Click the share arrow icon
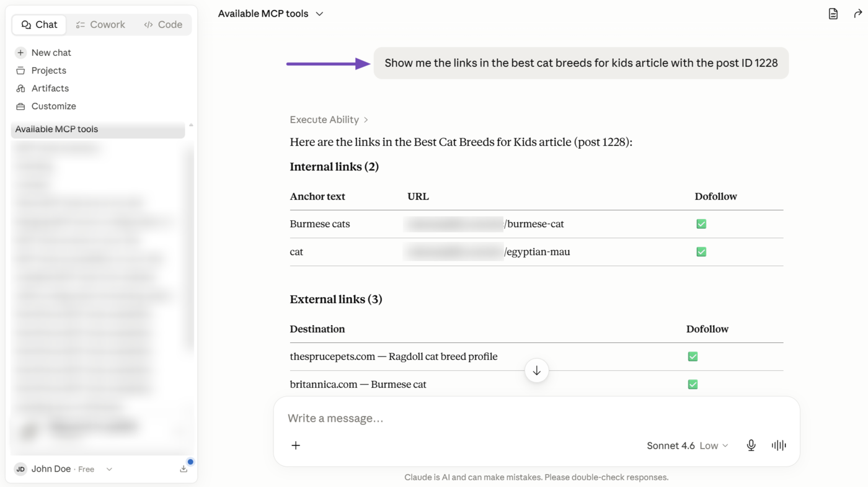Image resolution: width=868 pixels, height=487 pixels. click(857, 14)
